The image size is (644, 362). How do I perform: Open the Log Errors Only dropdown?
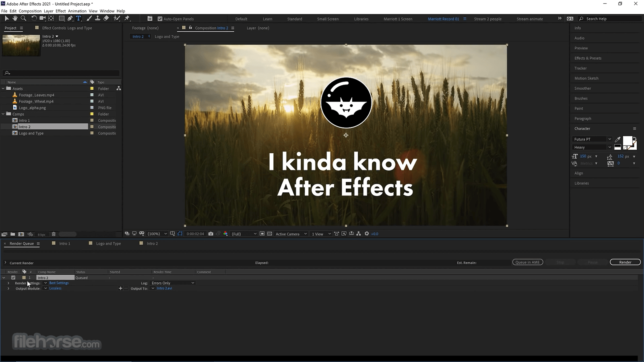[x=173, y=283]
